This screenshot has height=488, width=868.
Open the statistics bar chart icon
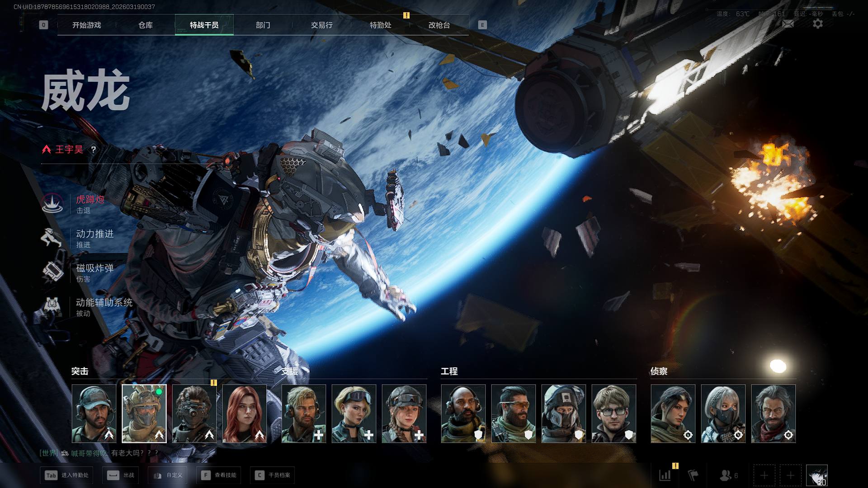coord(665,475)
